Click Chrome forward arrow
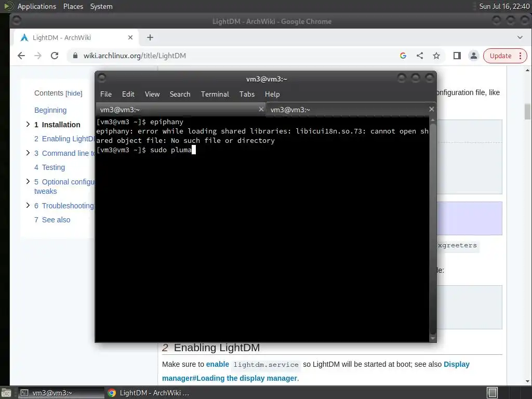Screen dimensions: 532x399 pyautogui.click(x=37, y=56)
